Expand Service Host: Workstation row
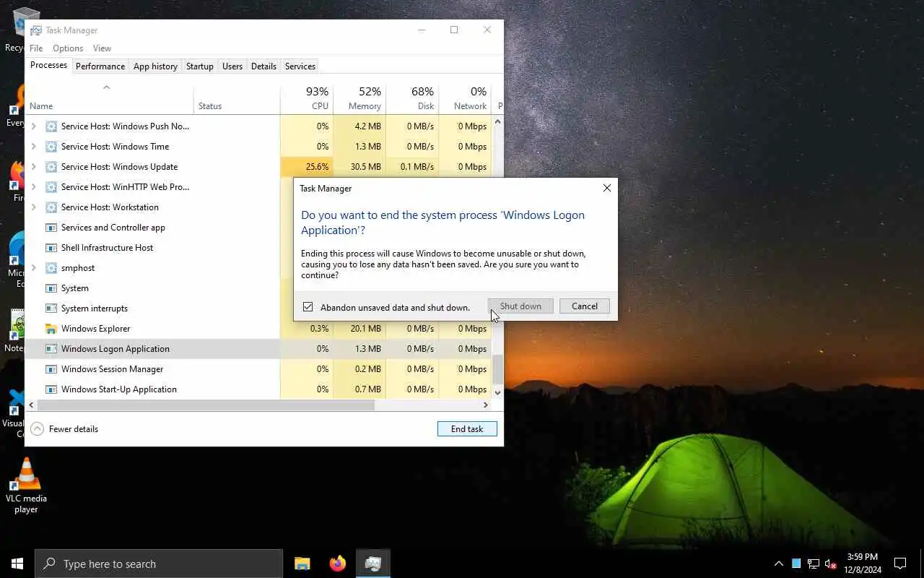 [33, 207]
